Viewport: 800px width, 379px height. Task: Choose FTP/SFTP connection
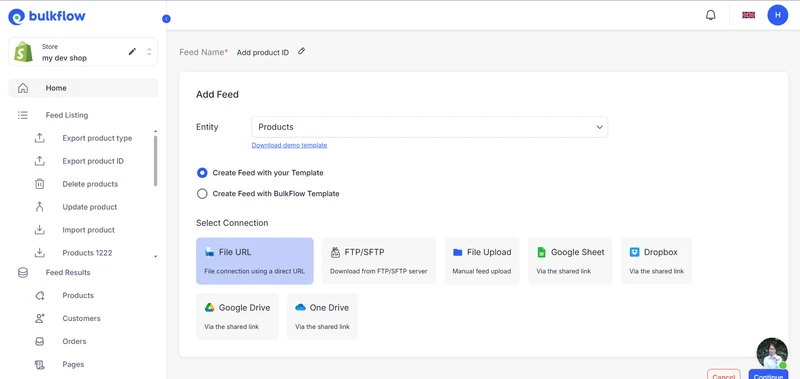pos(379,261)
